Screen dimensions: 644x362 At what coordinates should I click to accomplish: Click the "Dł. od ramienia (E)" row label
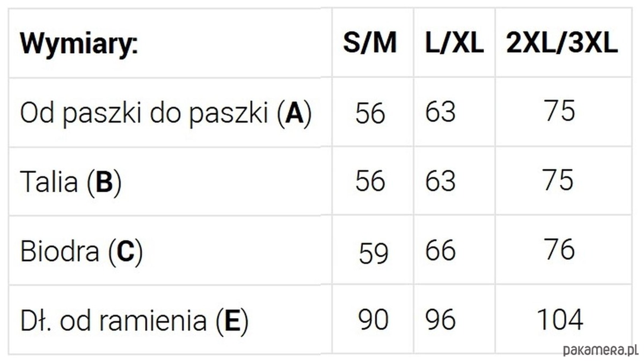[134, 321]
